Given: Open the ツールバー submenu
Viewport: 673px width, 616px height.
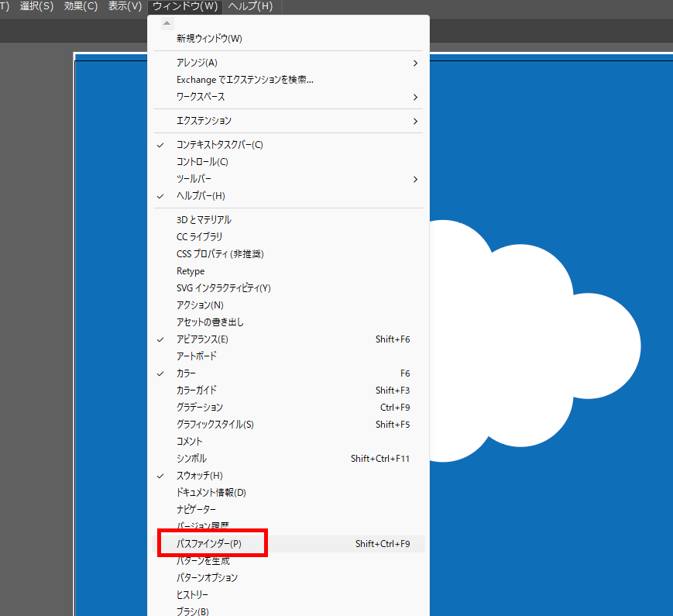Looking at the screenshot, I should 194,179.
